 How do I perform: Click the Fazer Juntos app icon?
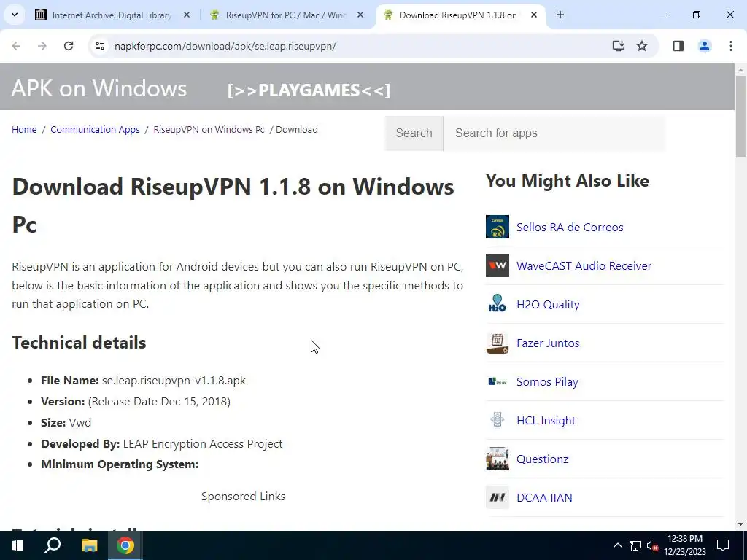point(498,343)
